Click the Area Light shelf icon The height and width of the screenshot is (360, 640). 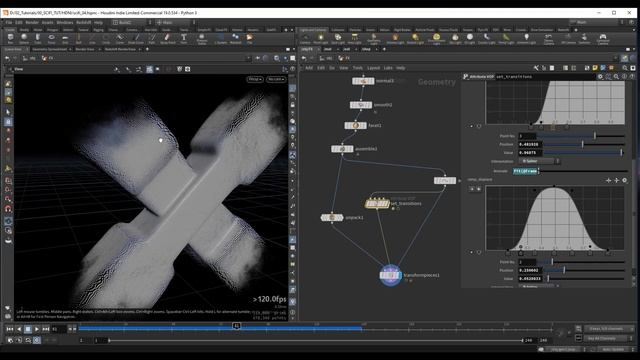coord(354,39)
